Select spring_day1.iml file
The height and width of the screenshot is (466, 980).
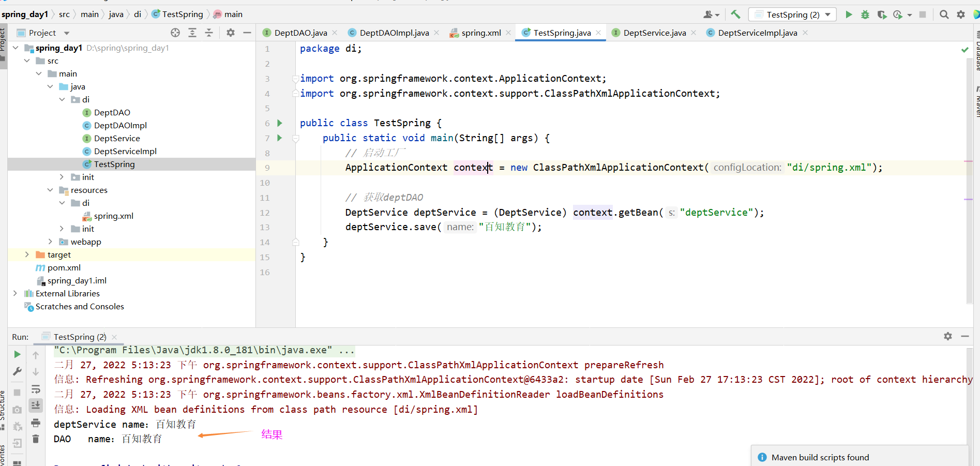point(77,280)
